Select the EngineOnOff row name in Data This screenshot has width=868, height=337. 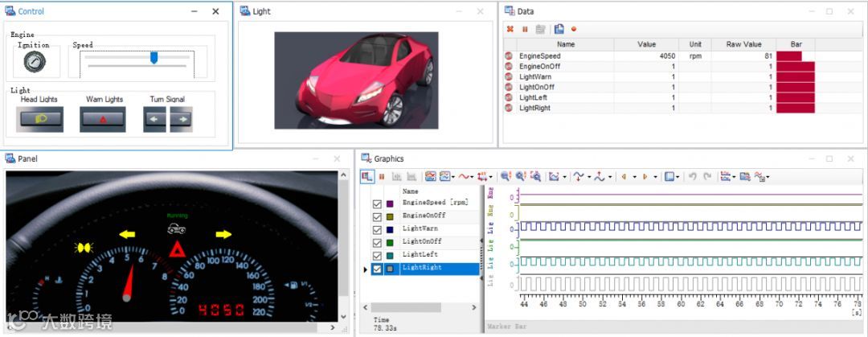pos(540,67)
